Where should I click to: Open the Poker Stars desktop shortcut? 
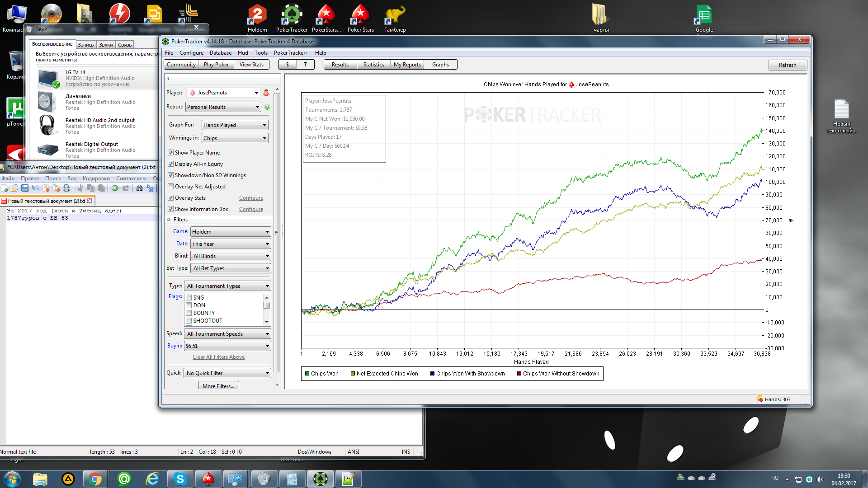(360, 18)
